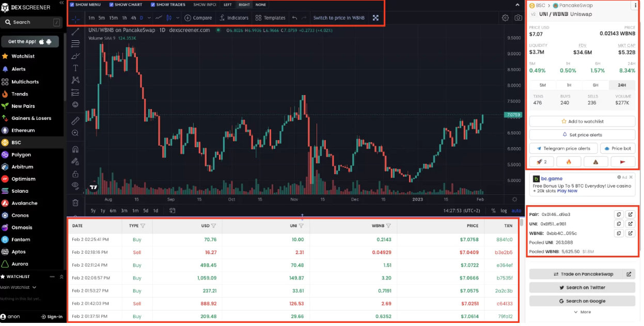Copy the Pair address icon
Screen dimensions: 644x326
tap(618, 214)
